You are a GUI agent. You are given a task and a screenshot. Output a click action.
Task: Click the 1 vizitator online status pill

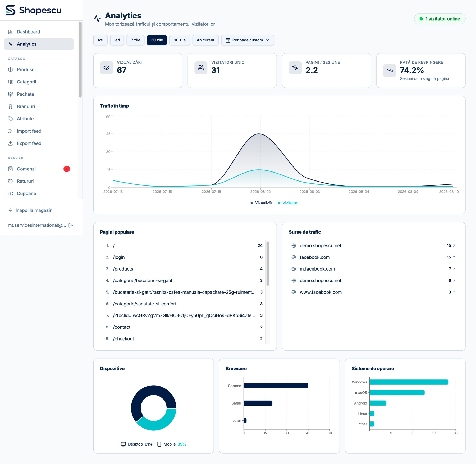click(440, 19)
